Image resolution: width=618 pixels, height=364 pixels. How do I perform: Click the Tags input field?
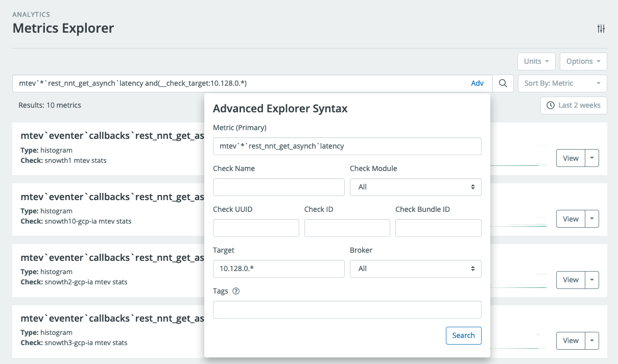pos(347,309)
